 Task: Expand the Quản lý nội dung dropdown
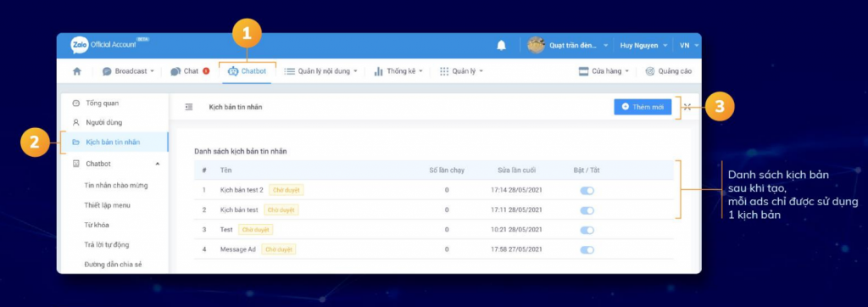pos(320,71)
